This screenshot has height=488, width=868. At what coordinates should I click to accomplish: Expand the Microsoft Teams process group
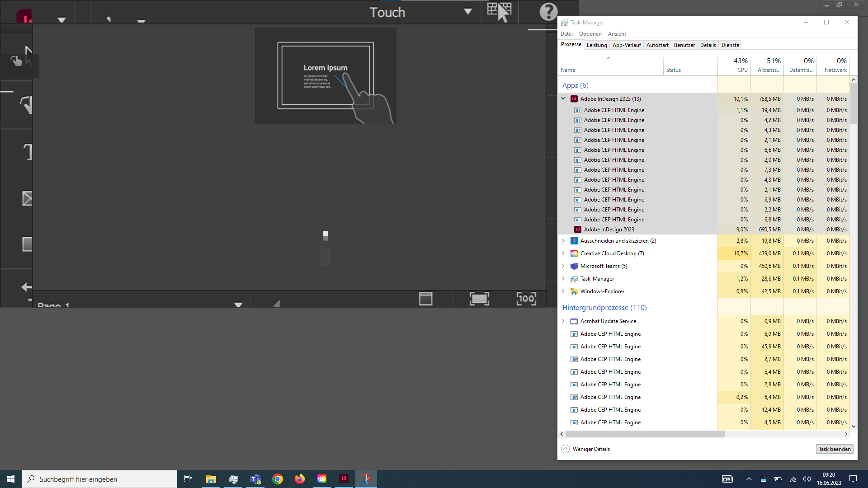tap(563, 266)
